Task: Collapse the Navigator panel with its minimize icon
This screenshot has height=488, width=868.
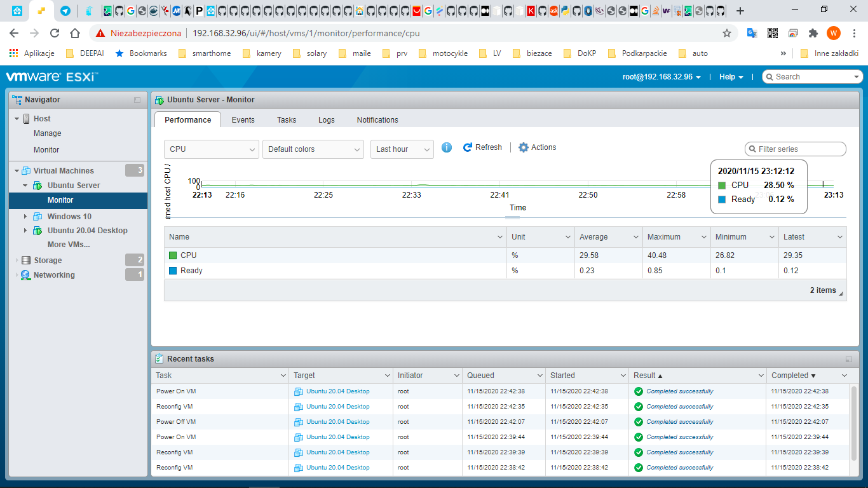Action: (x=137, y=100)
